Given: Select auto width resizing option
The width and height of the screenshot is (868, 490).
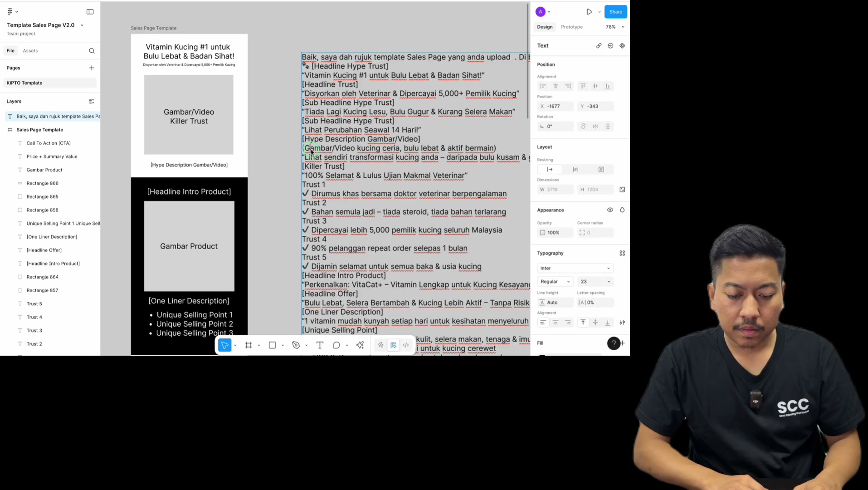Looking at the screenshot, I should click(550, 170).
